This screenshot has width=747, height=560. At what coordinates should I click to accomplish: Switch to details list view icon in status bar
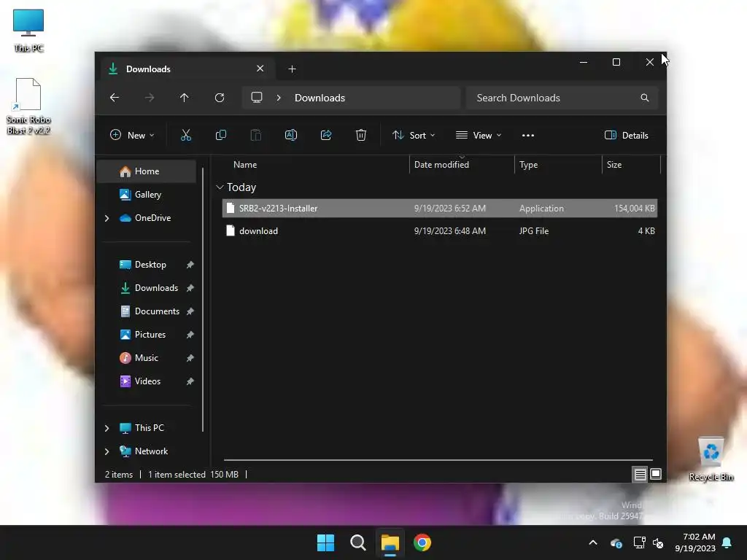tap(640, 474)
